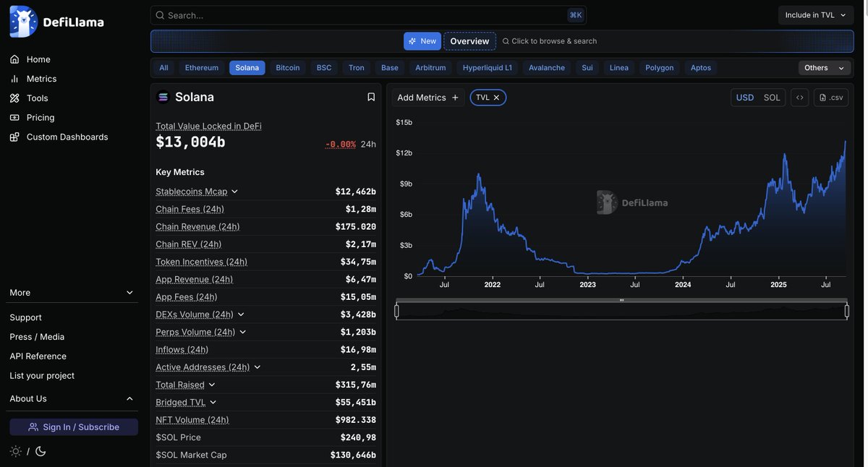Open the API Reference link
This screenshot has height=467, width=868.
pyautogui.click(x=38, y=356)
